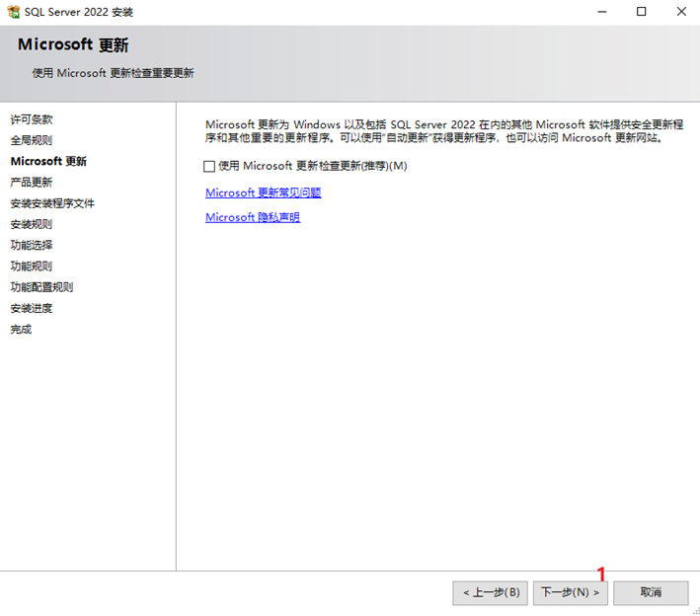Select the 功能配置规则 step in the sidebar
The image size is (700, 616).
point(41,287)
